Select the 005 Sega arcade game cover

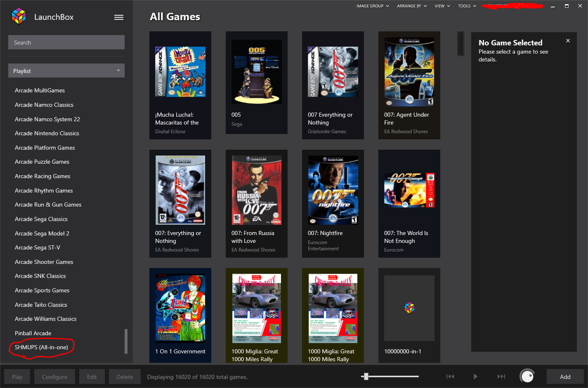pyautogui.click(x=257, y=72)
